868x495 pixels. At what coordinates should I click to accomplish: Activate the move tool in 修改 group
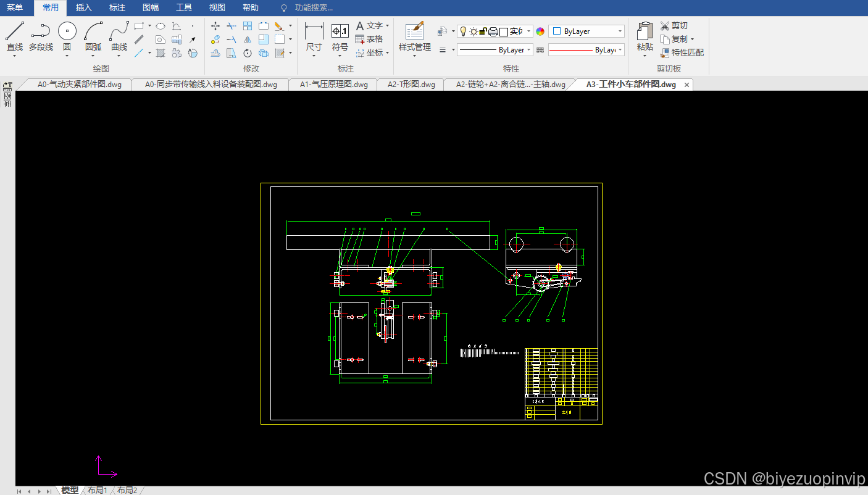pyautogui.click(x=215, y=26)
